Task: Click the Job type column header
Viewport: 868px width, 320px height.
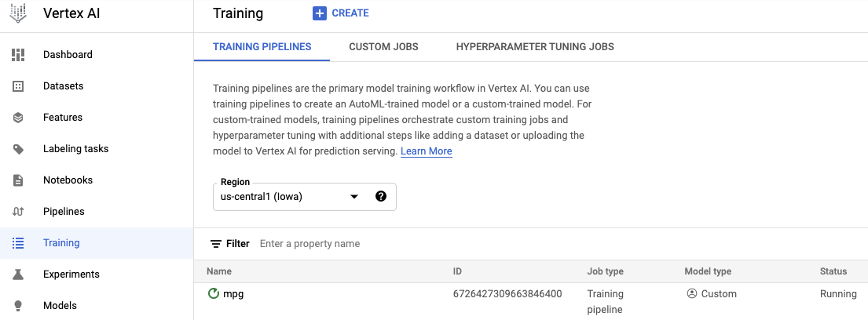Action: point(605,271)
